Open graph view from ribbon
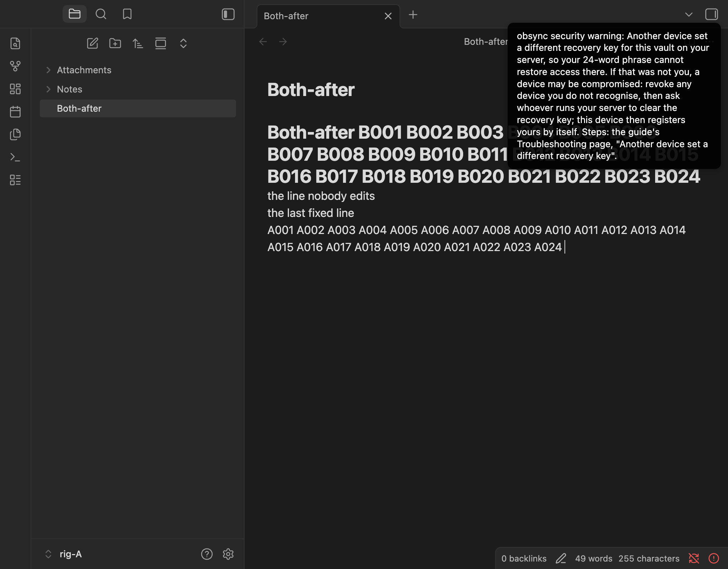The height and width of the screenshot is (569, 728). click(15, 66)
